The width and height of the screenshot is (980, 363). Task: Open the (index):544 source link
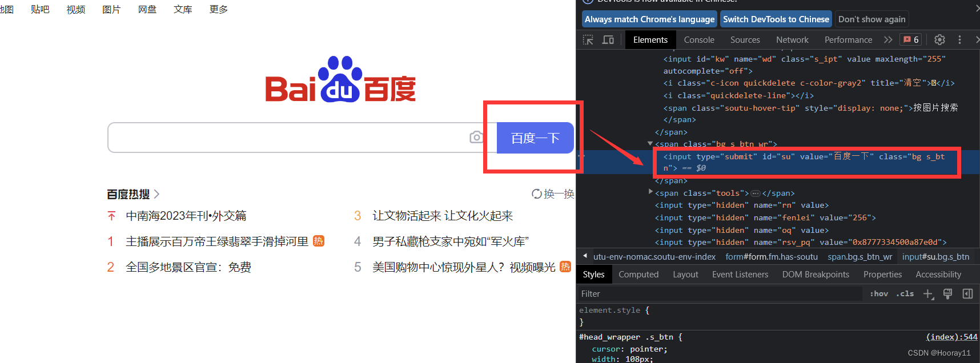951,337
